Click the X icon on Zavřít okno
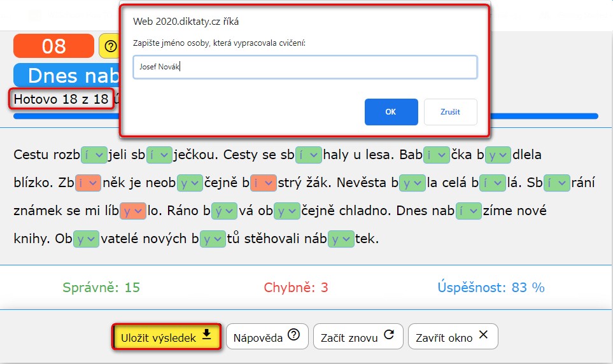The image size is (613, 364). pyautogui.click(x=483, y=336)
